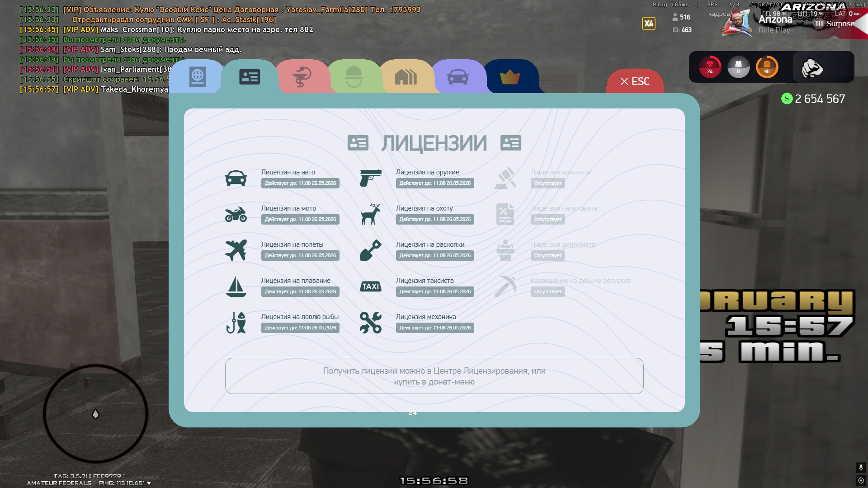The width and height of the screenshot is (868, 488).
Task: Close the menu with ESC button
Action: pos(635,81)
